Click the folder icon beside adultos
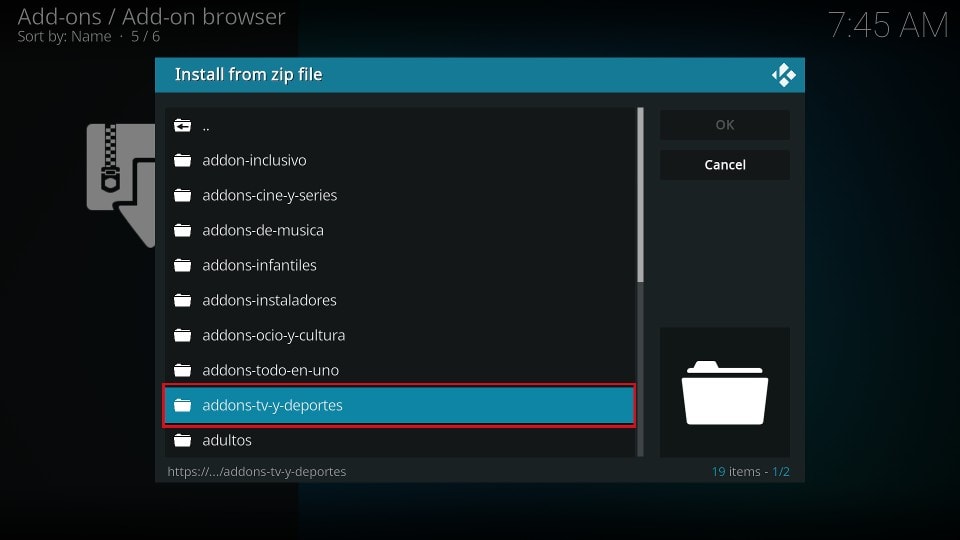Image resolution: width=960 pixels, height=540 pixels. pos(182,440)
